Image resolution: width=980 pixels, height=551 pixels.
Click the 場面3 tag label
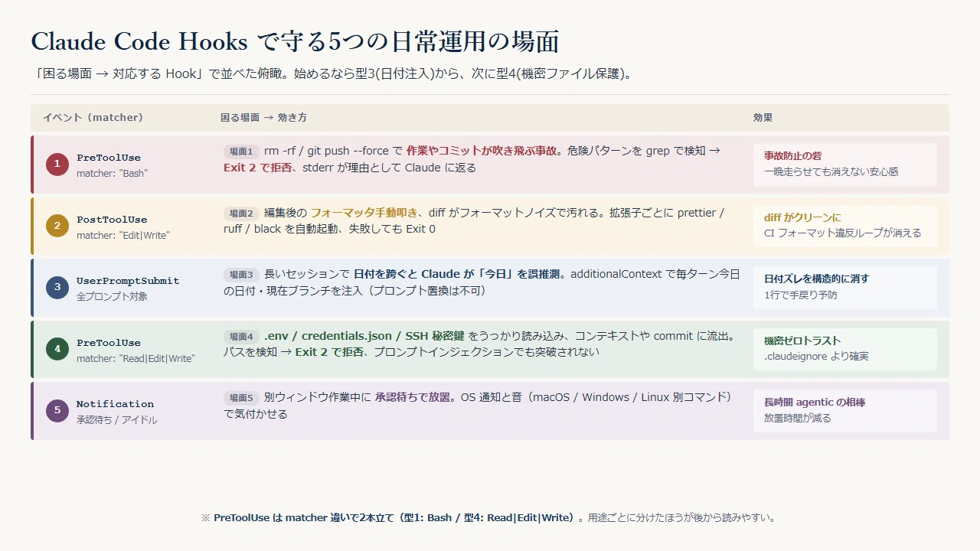pyautogui.click(x=241, y=275)
